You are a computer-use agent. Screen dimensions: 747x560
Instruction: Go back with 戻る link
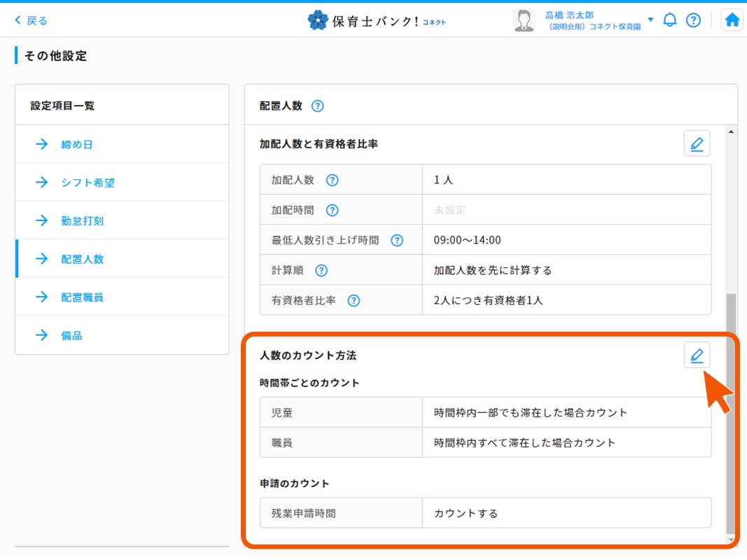point(32,20)
